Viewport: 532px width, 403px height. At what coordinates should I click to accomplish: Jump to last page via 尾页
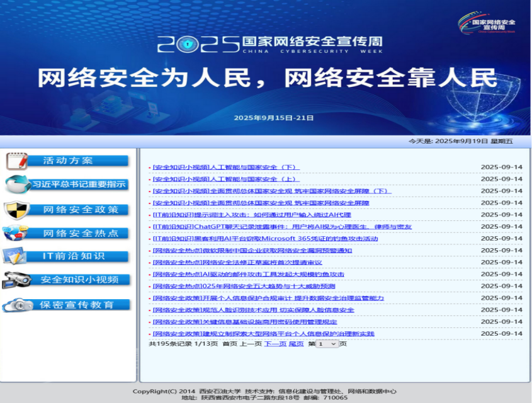[296, 344]
